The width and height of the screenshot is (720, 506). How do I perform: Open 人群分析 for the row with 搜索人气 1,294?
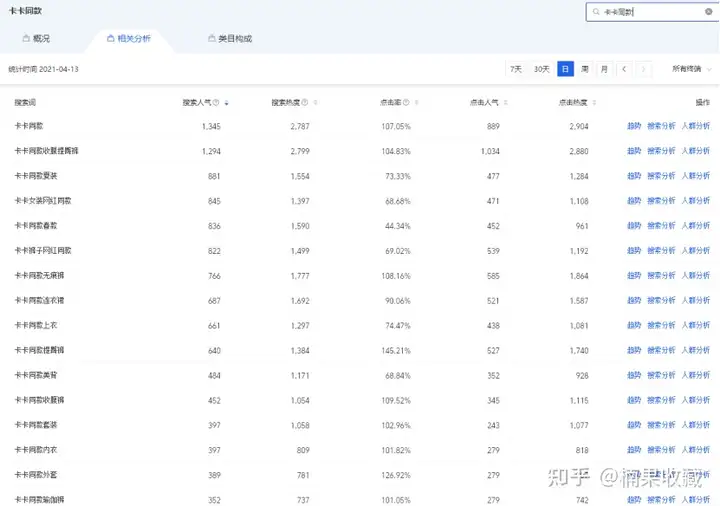pos(696,151)
